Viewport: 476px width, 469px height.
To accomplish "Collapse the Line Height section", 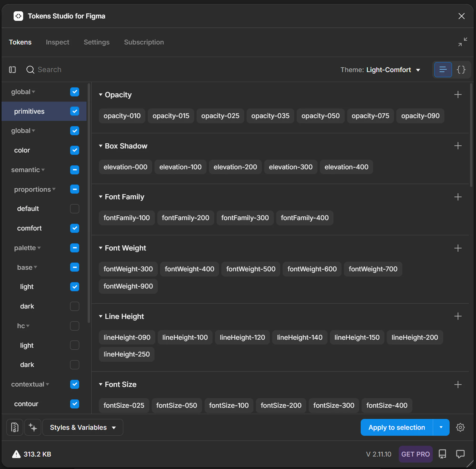I will [x=100, y=316].
